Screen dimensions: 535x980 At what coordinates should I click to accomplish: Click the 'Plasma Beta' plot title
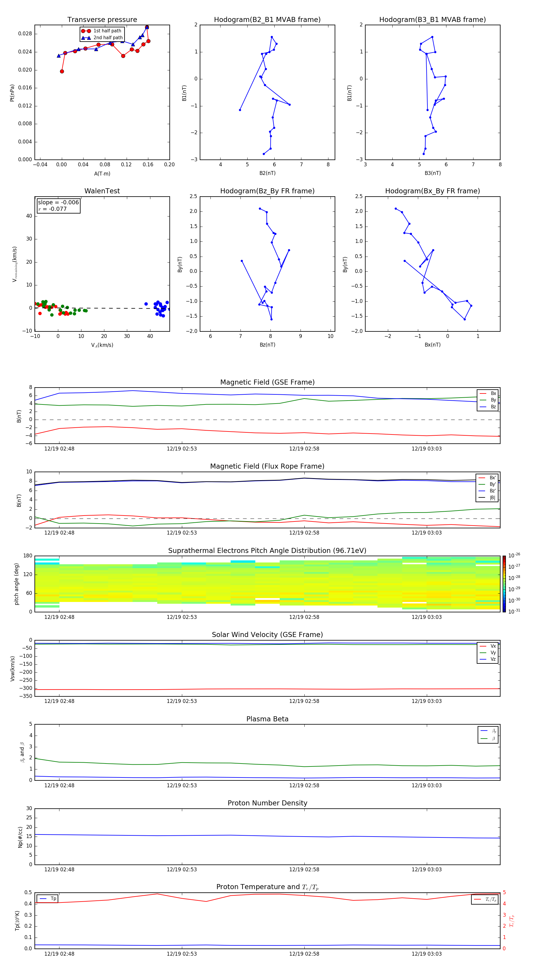(267, 719)
